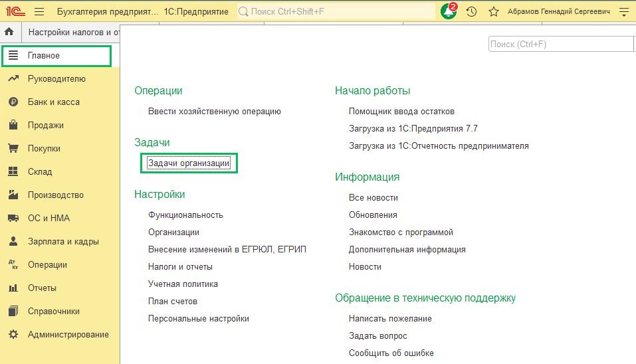Click the section search field Ctrl+F
This screenshot has width=636, height=364.
(560, 45)
